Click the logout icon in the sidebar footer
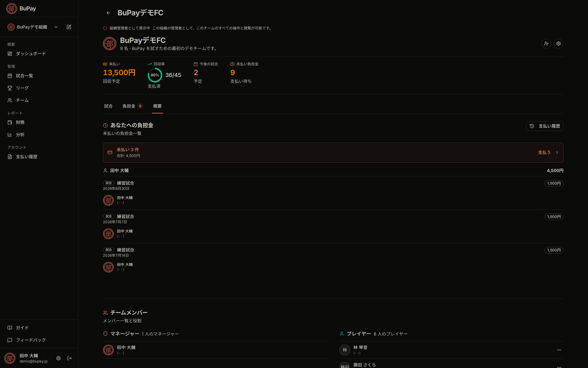588x368 pixels. click(x=70, y=358)
